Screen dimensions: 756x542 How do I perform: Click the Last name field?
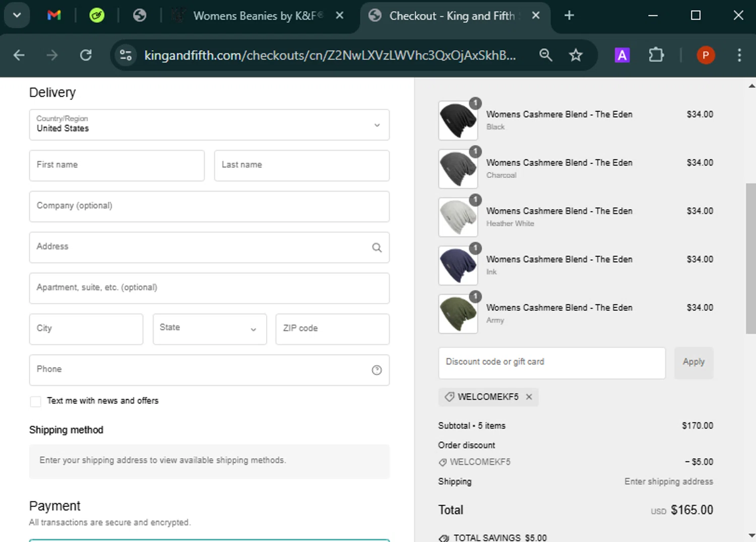tap(301, 165)
